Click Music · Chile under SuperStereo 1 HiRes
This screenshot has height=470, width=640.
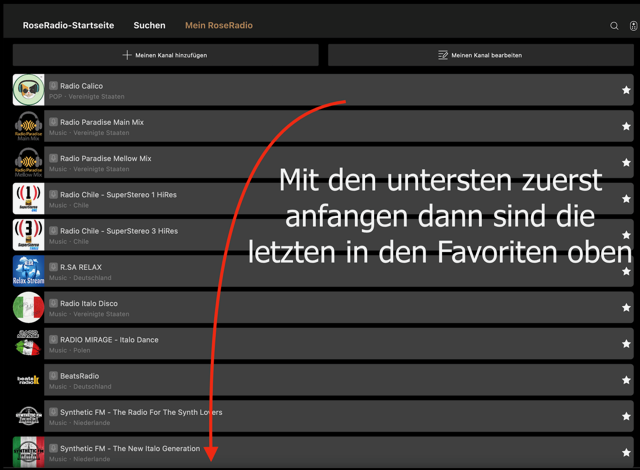click(69, 206)
